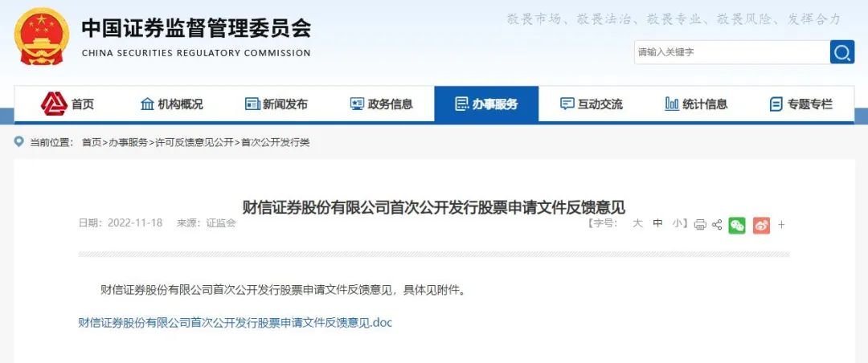
Task: Open the 首页 home tab
Action: point(67,104)
